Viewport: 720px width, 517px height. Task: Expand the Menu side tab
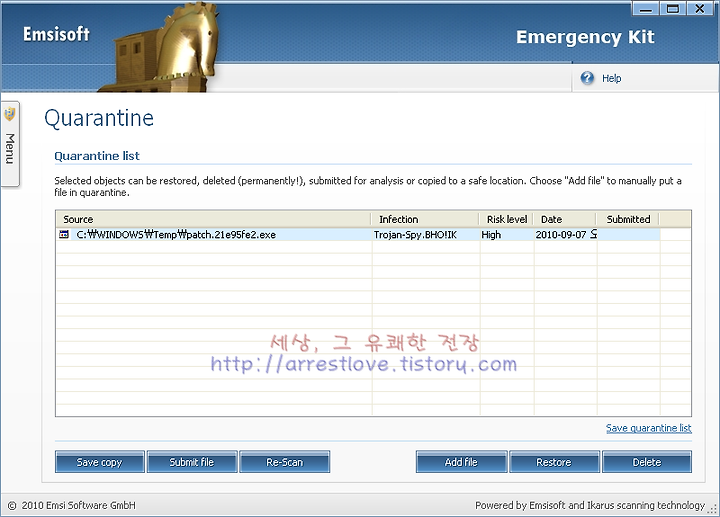pyautogui.click(x=10, y=144)
